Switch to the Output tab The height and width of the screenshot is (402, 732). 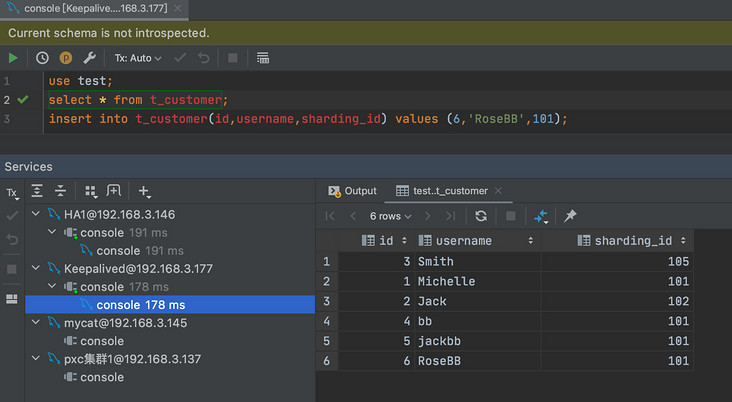352,191
